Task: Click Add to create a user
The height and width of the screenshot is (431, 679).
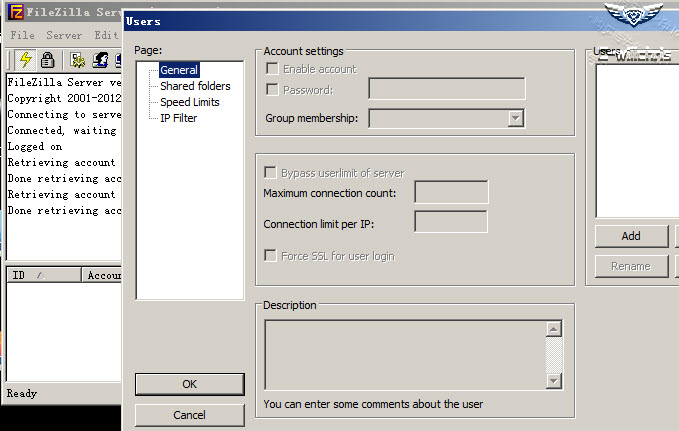Action: pos(631,236)
